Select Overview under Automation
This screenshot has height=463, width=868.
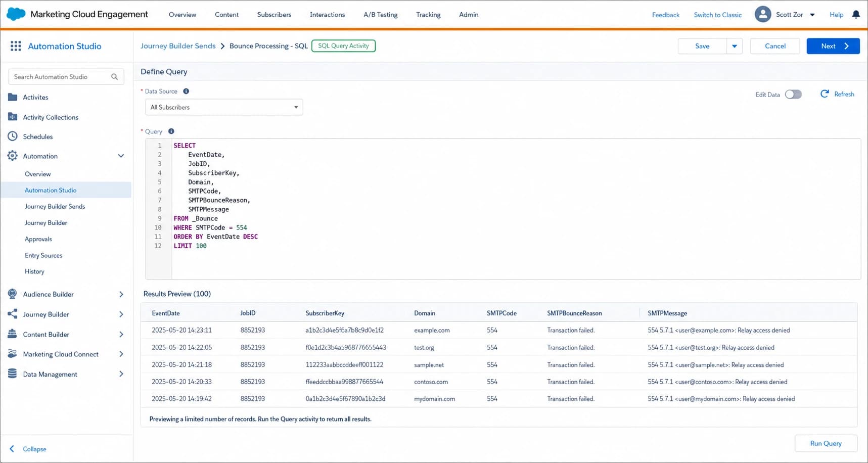click(x=38, y=174)
